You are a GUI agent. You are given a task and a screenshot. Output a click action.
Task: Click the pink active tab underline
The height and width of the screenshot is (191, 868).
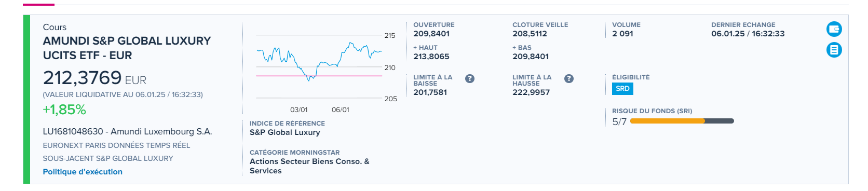[38, 4]
